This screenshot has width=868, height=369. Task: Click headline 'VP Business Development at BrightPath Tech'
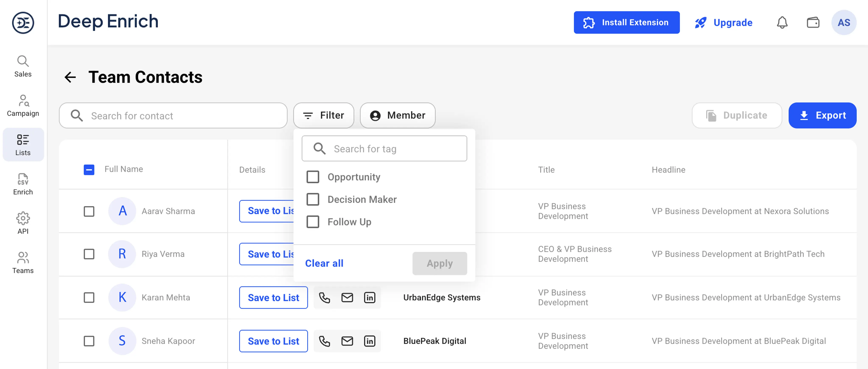point(738,254)
